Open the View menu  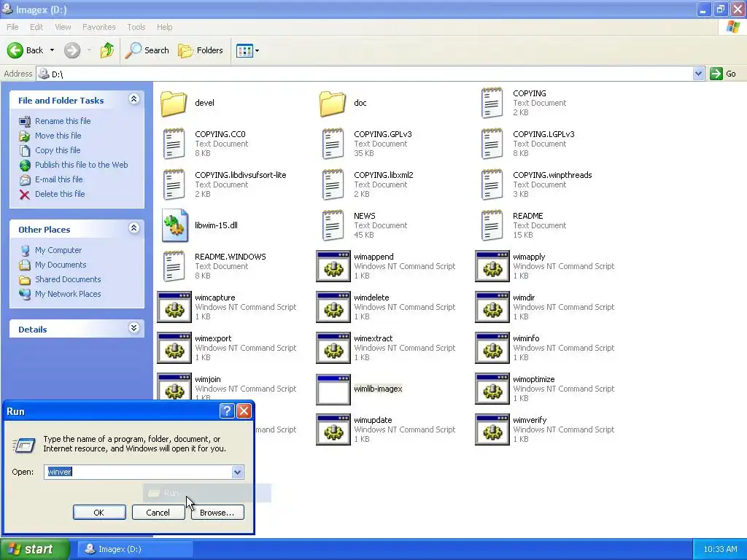click(63, 27)
